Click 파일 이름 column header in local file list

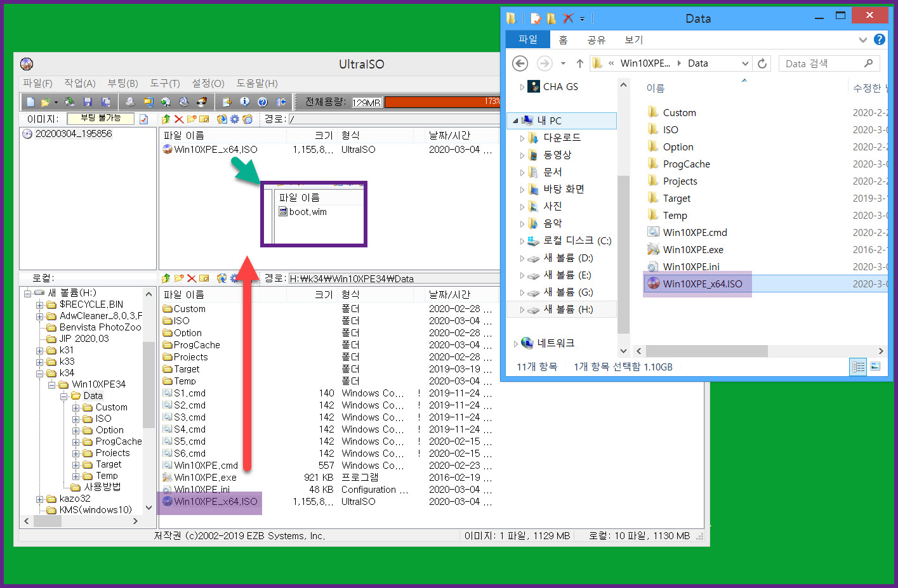[x=184, y=294]
